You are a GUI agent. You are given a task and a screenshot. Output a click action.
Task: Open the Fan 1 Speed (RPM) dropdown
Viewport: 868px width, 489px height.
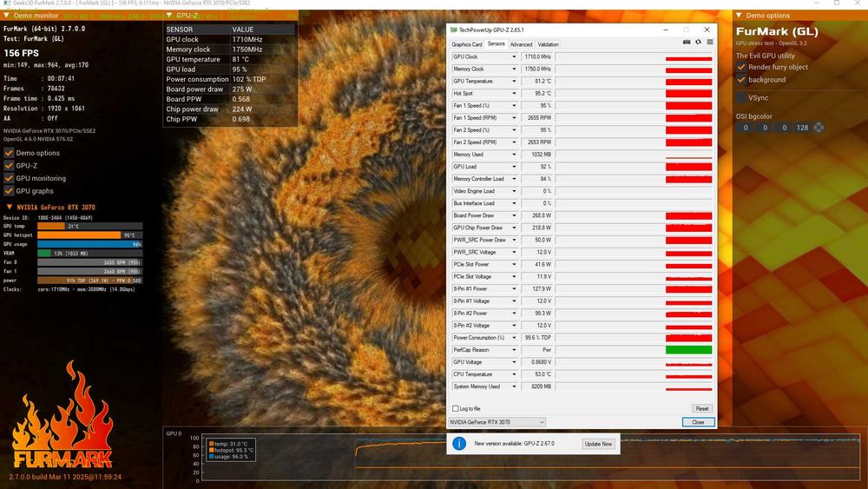pyautogui.click(x=514, y=118)
